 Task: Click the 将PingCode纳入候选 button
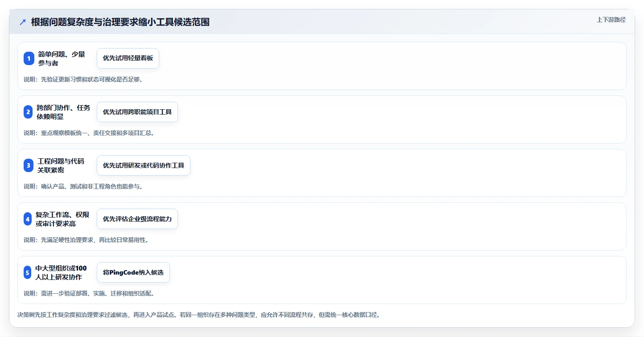(133, 272)
